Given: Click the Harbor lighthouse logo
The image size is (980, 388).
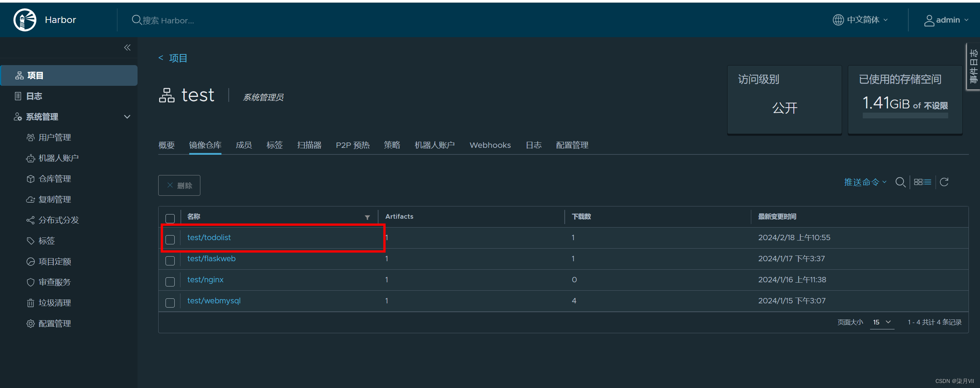Looking at the screenshot, I should coord(25,20).
